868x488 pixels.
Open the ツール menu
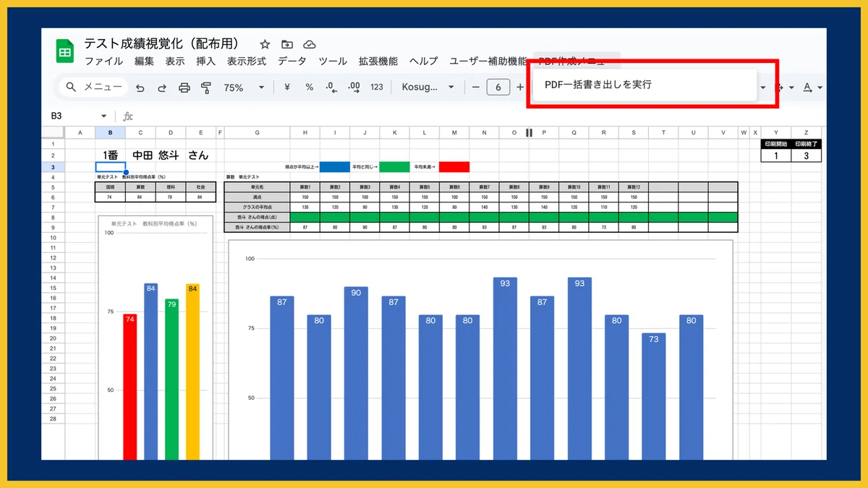click(x=333, y=61)
